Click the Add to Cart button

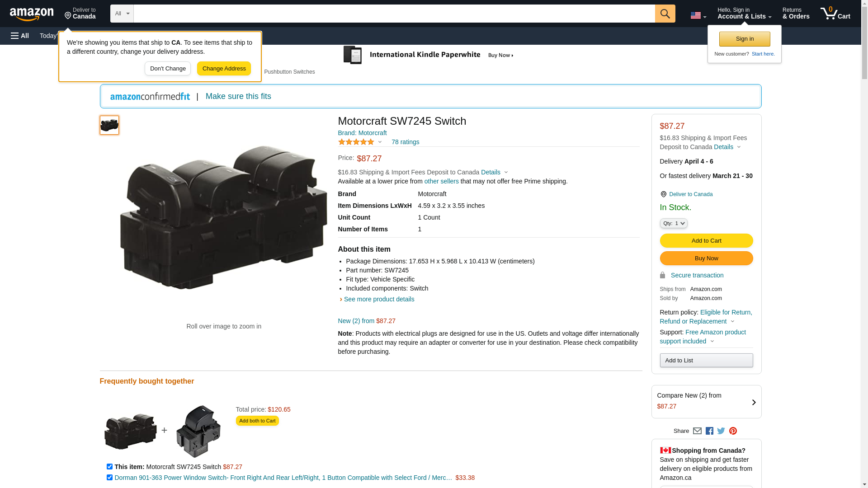click(x=706, y=241)
